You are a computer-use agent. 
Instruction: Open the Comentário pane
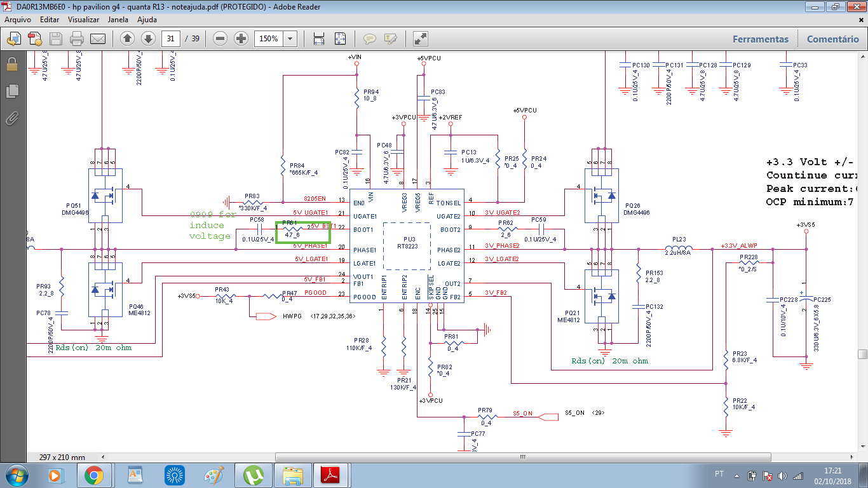point(832,39)
